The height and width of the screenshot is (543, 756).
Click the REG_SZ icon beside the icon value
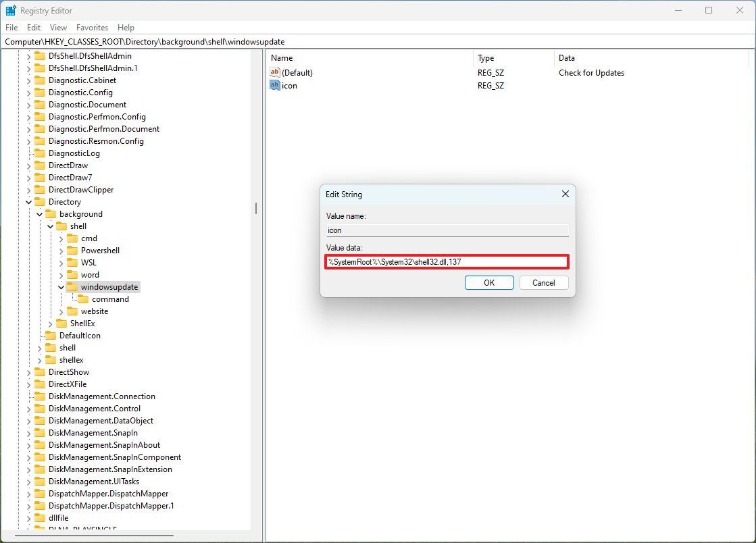[x=276, y=85]
